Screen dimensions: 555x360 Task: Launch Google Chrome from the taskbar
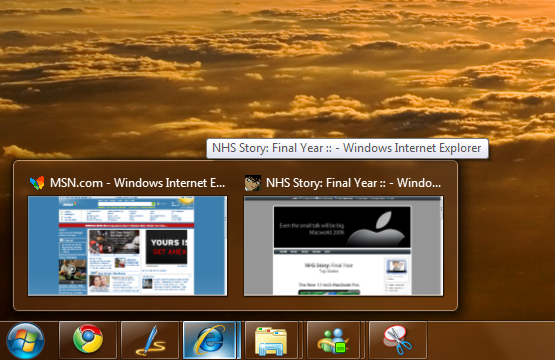[x=88, y=340]
